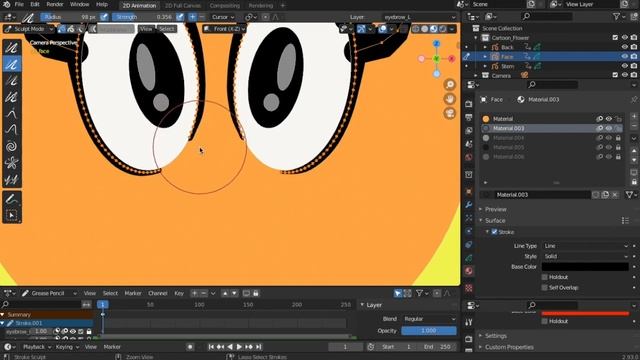The image size is (640, 360).
Task: Open the Layer eyebrow_L dropdown
Action: 419,17
